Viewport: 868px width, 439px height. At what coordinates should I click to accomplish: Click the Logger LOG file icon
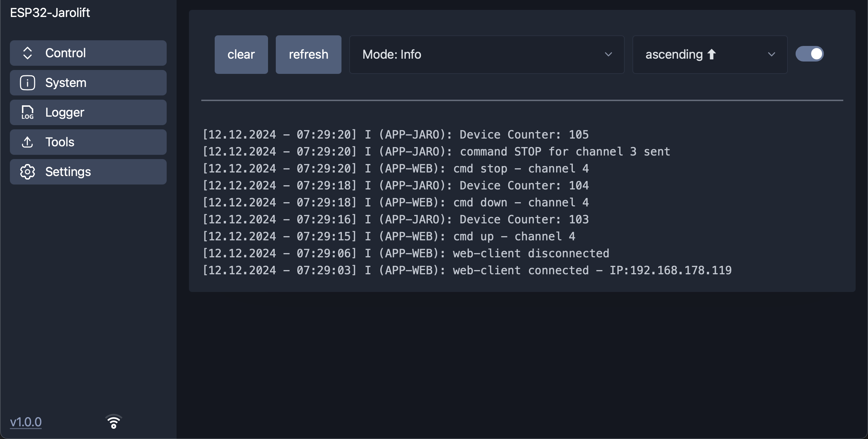click(x=28, y=112)
